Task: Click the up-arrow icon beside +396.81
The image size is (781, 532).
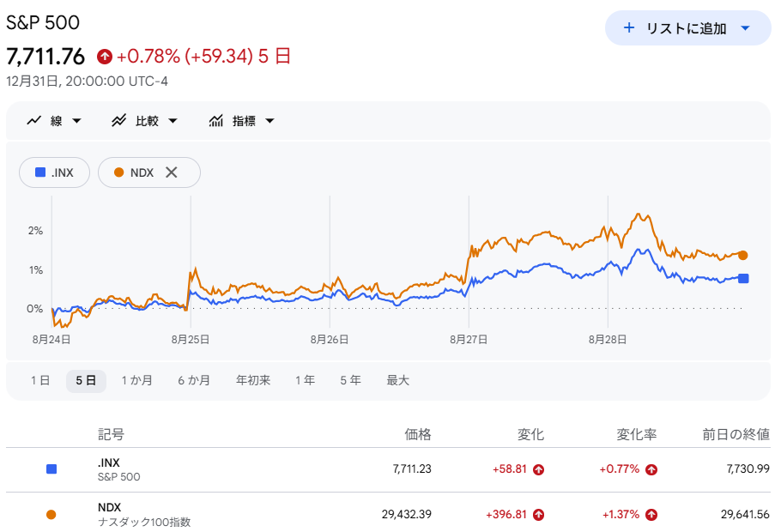Action: 538,515
